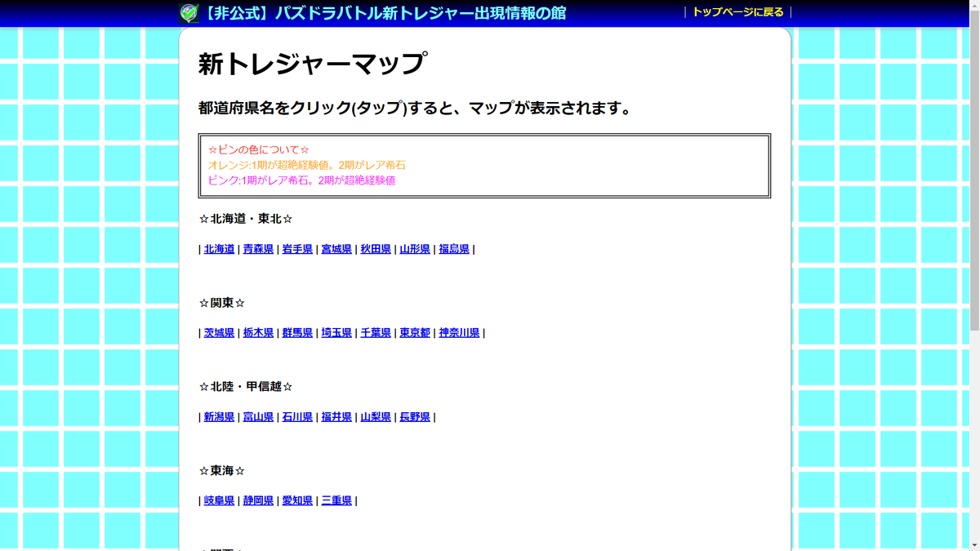Open the 北海道 map link
This screenshot has height=551, width=980.
(x=219, y=249)
